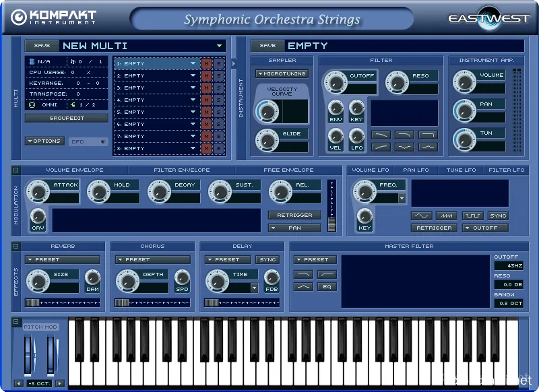Click the GROUPEDIT button
Screen dimensions: 539x392
pyautogui.click(x=65, y=117)
